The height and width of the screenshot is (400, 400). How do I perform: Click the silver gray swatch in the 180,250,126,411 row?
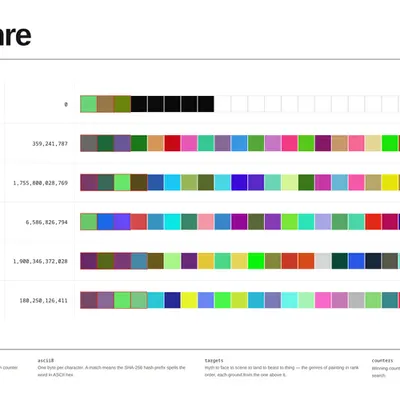[356, 300]
